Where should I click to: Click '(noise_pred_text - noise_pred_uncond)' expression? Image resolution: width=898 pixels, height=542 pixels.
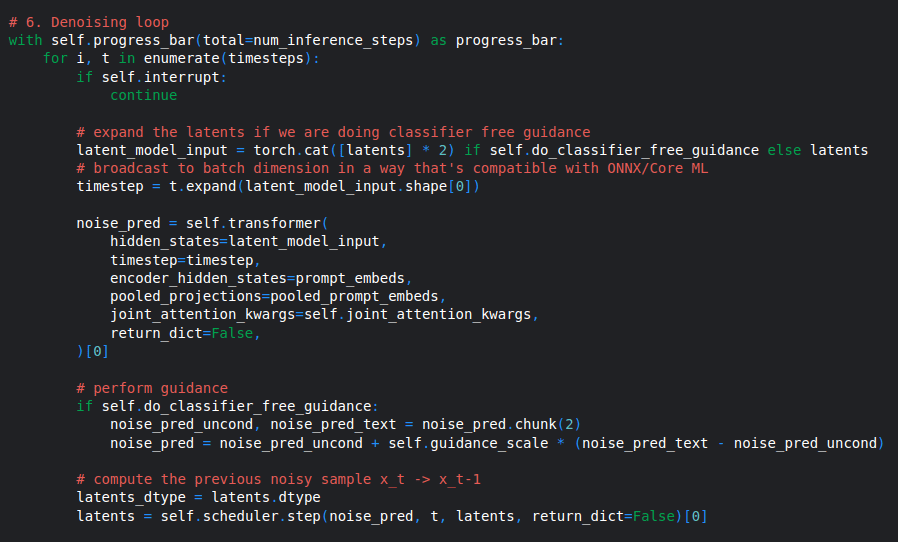[x=729, y=443]
